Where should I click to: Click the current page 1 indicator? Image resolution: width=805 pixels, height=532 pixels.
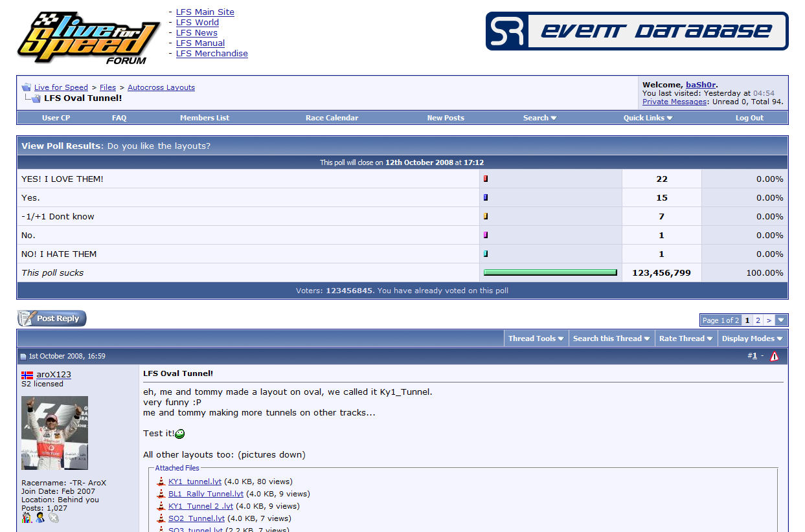point(747,320)
